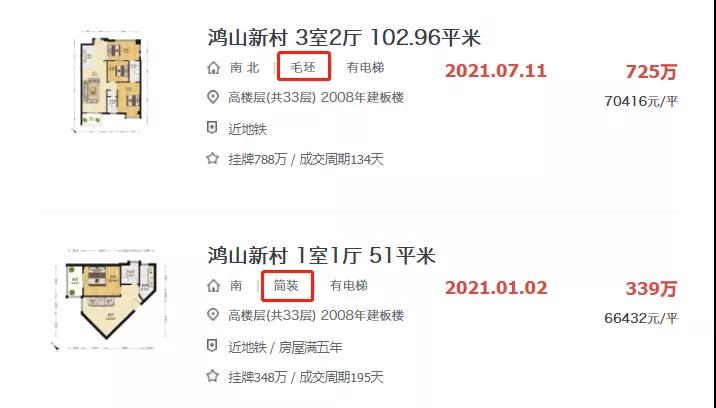Click the star icon beside 挂牌788万
716x408 pixels.
tap(212, 159)
